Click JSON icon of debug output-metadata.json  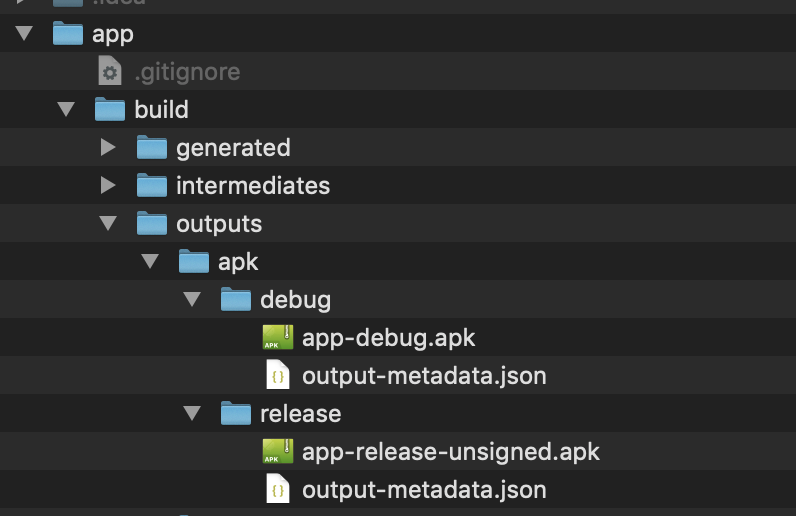click(278, 375)
